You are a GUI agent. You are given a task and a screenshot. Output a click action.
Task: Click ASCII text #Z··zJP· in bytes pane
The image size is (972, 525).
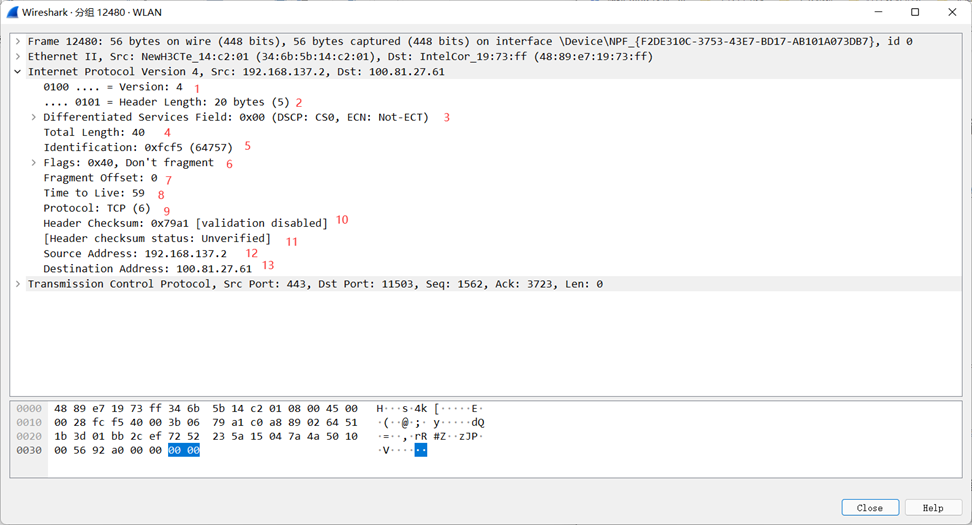[x=457, y=436]
